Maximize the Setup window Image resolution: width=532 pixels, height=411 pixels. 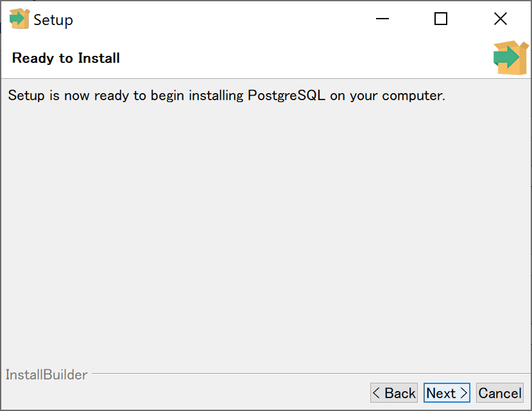pos(440,19)
